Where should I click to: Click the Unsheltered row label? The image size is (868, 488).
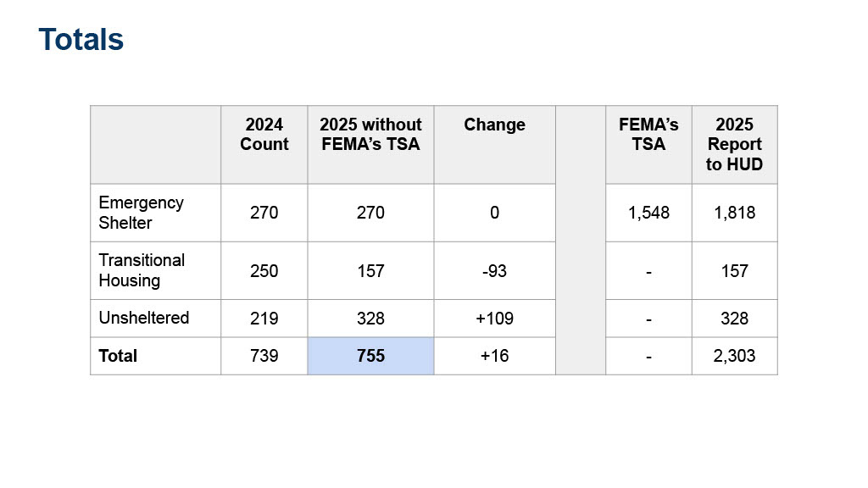click(143, 318)
